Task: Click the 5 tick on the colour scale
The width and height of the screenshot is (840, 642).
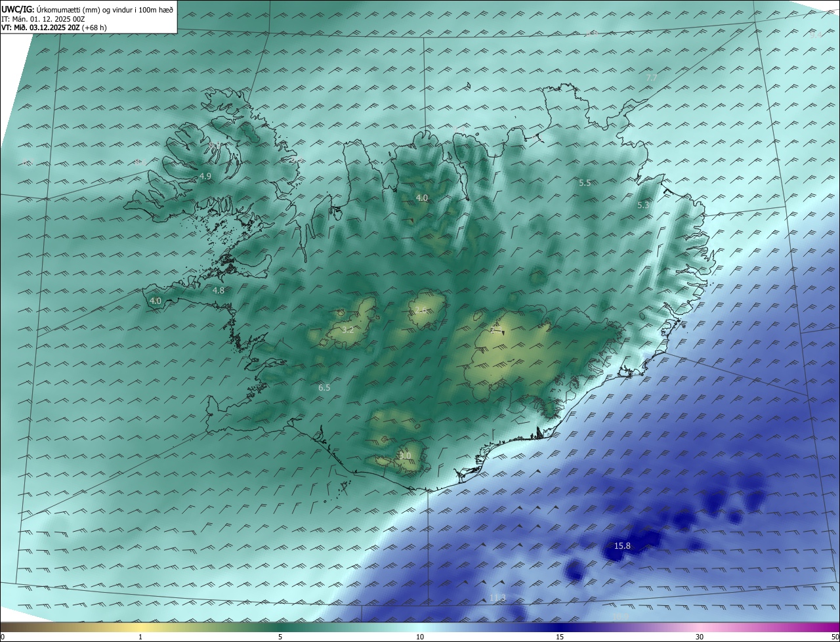Action: click(x=280, y=637)
